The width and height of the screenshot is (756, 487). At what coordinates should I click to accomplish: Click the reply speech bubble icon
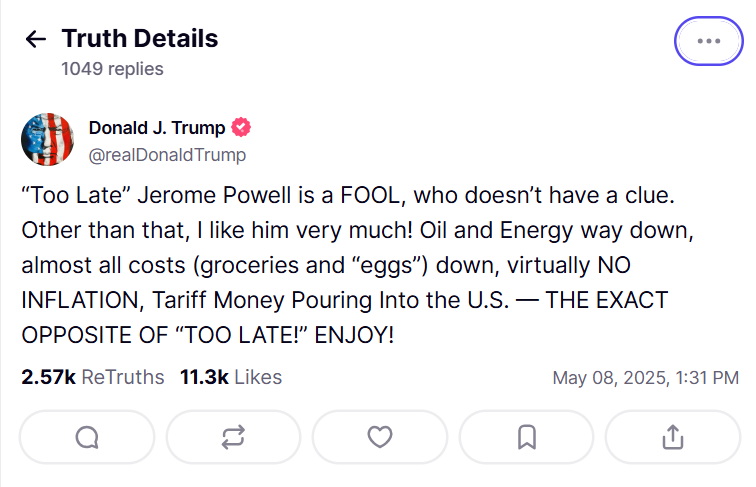(x=87, y=437)
